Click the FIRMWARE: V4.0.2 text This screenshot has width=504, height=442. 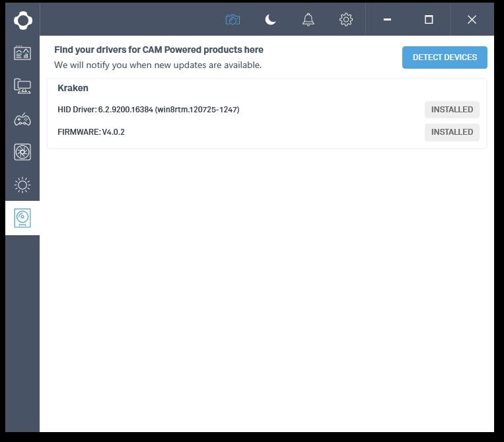click(x=91, y=132)
